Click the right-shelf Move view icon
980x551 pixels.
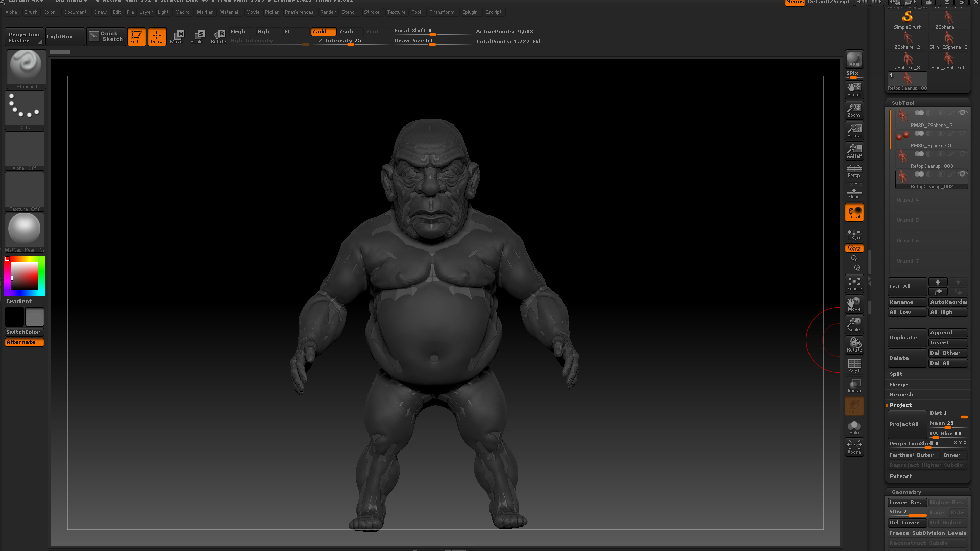coord(854,304)
